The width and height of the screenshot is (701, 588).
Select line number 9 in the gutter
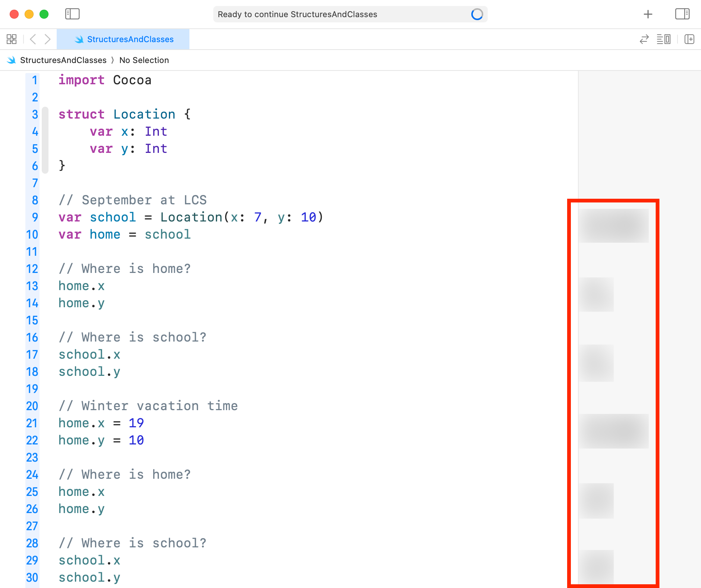(35, 217)
